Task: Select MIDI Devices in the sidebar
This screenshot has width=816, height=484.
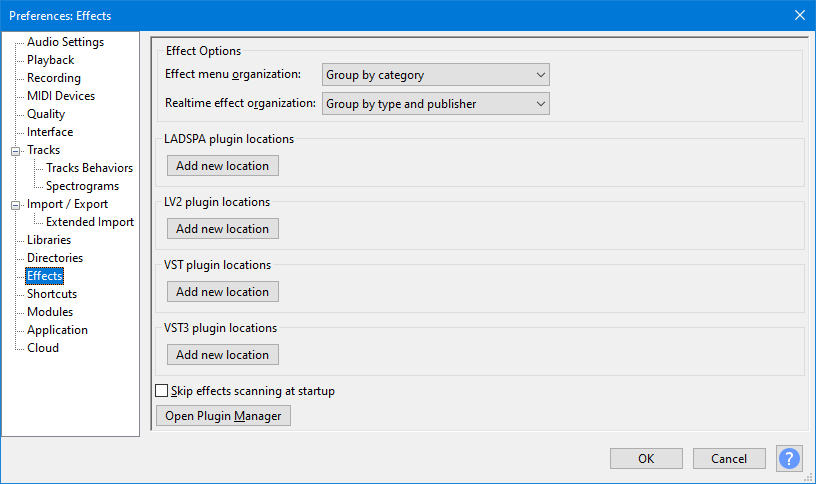Action: 61,96
